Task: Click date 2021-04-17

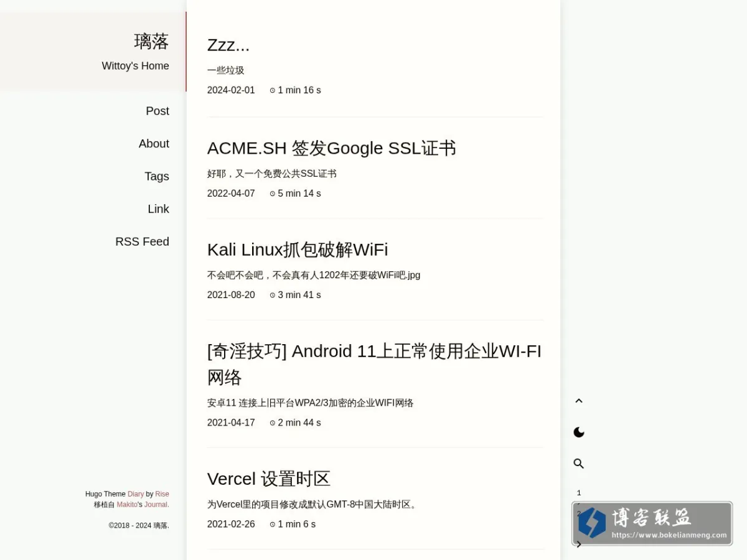Action: [x=231, y=422]
